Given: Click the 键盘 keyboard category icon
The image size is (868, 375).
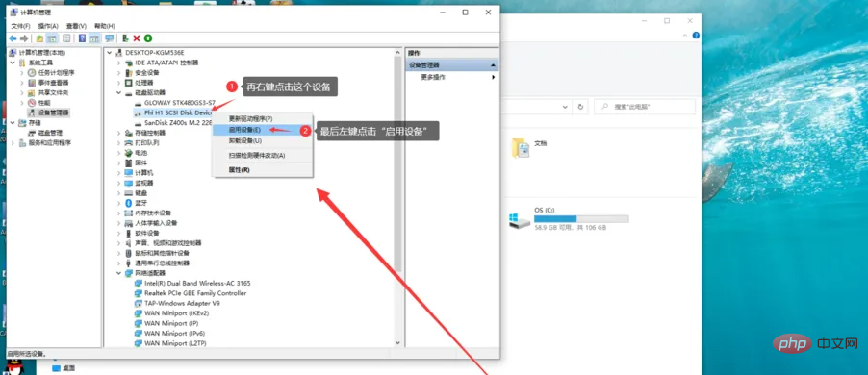Looking at the screenshot, I should 128,193.
